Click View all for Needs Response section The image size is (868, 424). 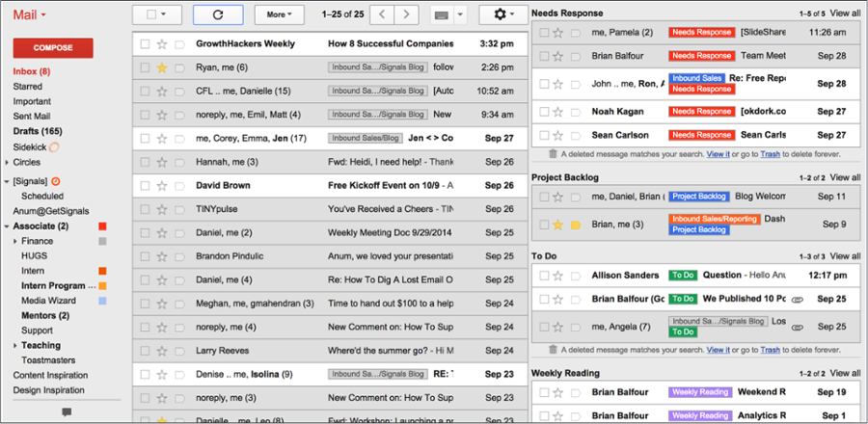coord(845,13)
